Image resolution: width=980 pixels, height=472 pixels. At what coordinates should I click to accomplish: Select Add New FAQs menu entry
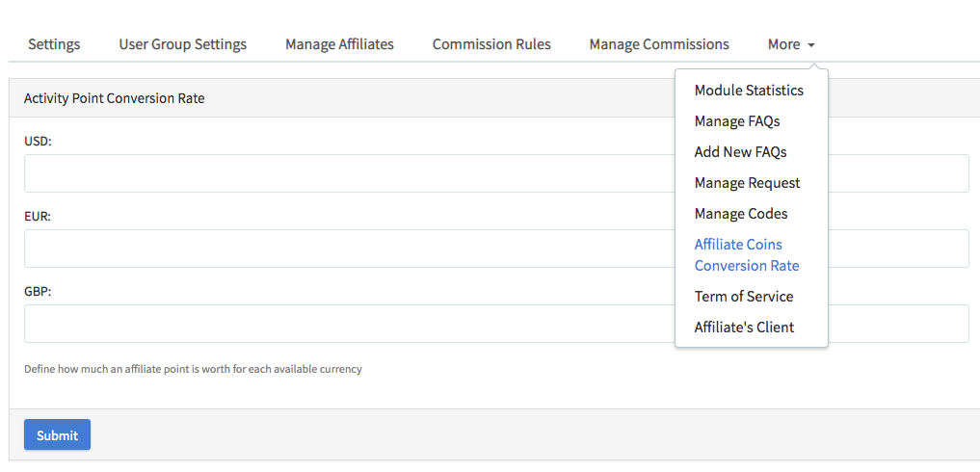click(x=740, y=152)
